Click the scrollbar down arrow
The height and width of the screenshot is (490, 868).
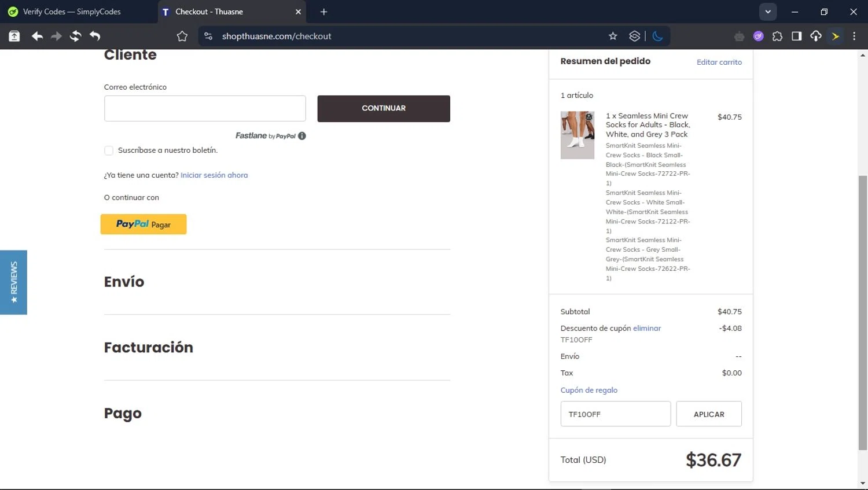[863, 484]
